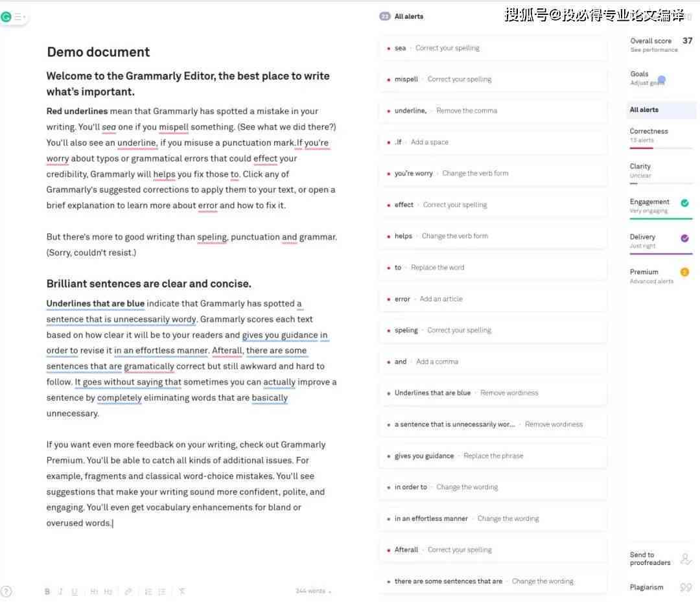
Task: Clear formatting with the toolbar icon
Action: (x=181, y=592)
